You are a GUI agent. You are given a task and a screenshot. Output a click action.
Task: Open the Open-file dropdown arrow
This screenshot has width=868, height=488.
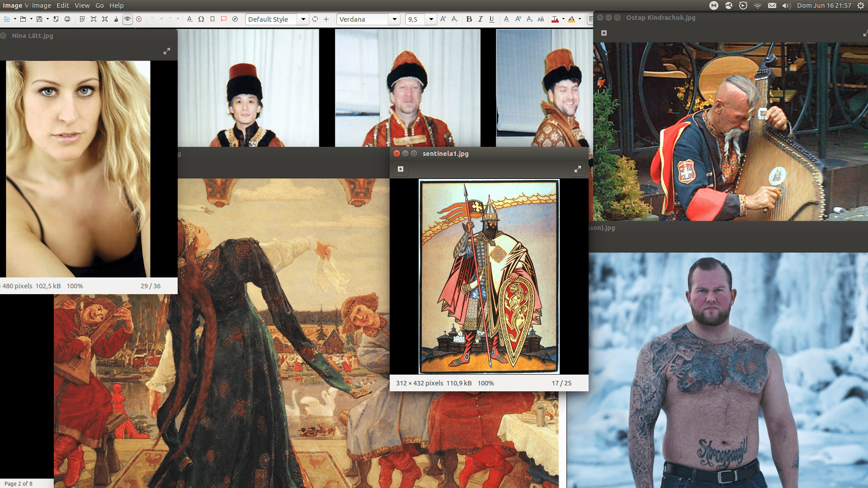31,19
